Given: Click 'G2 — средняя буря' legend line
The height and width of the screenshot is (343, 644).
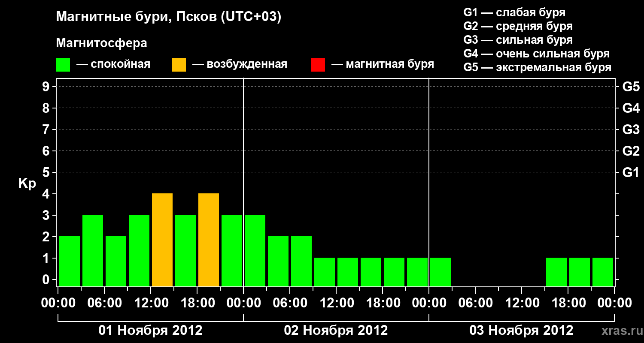Looking at the screenshot, I should [518, 26].
